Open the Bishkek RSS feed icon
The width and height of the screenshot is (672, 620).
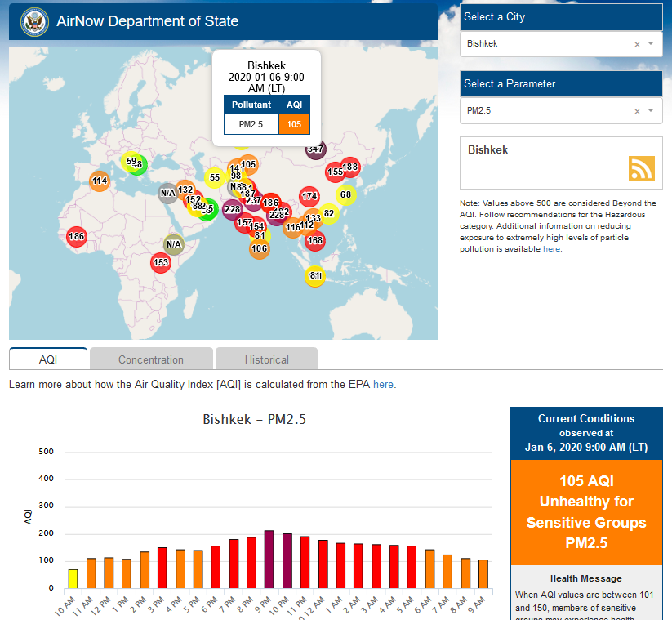tap(641, 167)
